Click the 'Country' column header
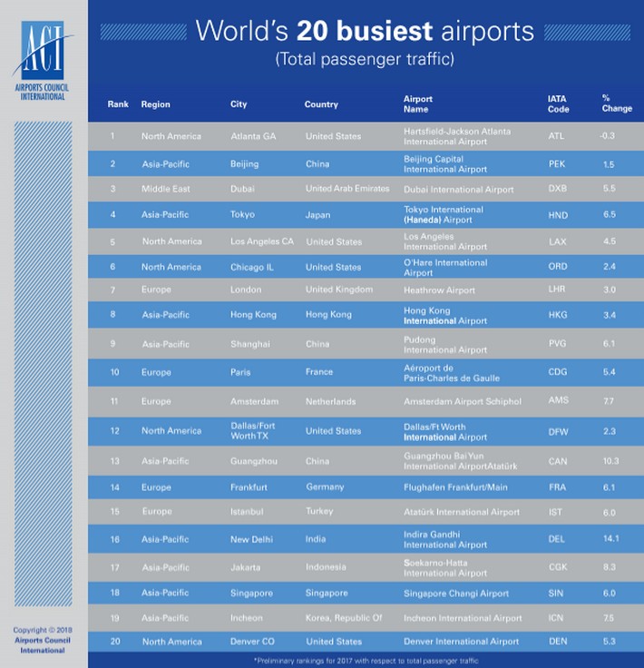 pyautogui.click(x=321, y=104)
